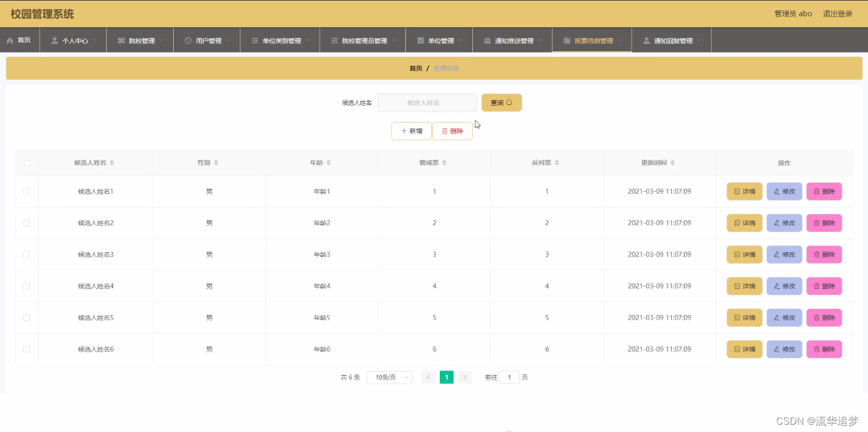Click the gauge icon in 用户管理 menu
Image resolution: width=868 pixels, height=432 pixels.
coord(188,40)
